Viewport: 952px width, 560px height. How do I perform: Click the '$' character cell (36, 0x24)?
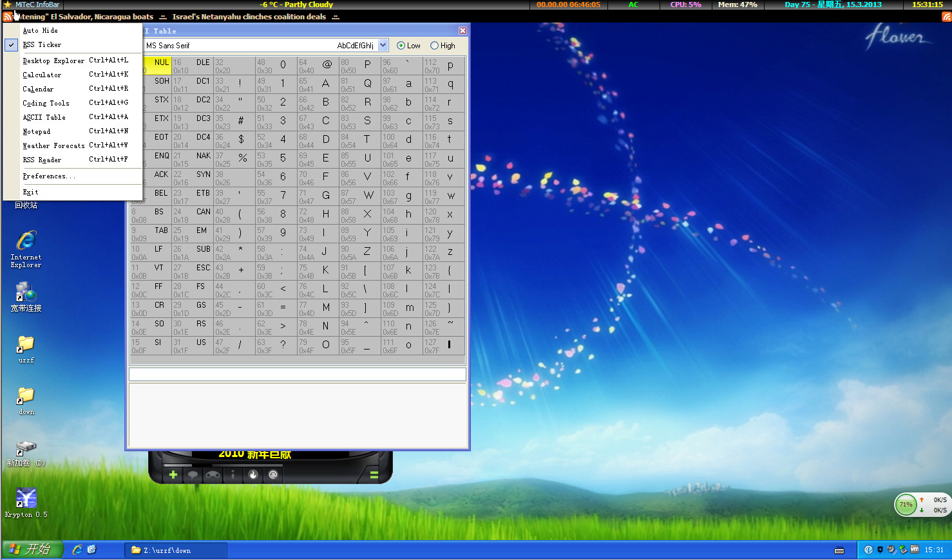[x=234, y=140]
